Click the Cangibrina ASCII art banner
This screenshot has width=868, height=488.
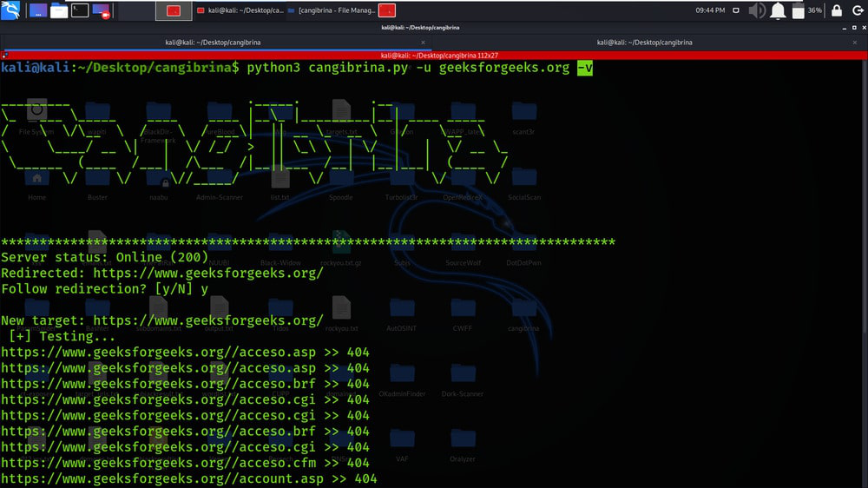(x=254, y=143)
